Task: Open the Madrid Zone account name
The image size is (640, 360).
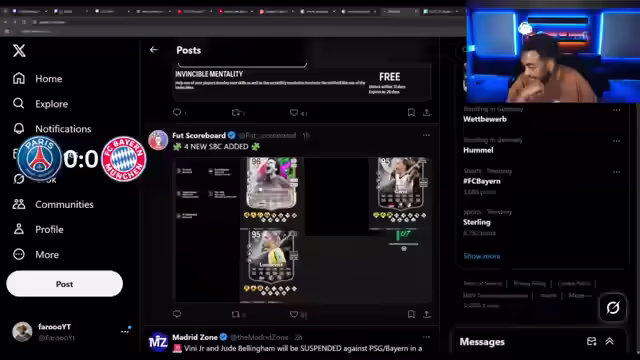Action: pos(195,337)
